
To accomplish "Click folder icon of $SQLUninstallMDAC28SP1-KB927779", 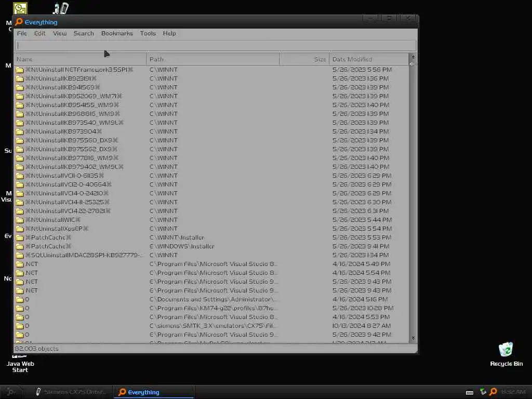I will point(20,255).
